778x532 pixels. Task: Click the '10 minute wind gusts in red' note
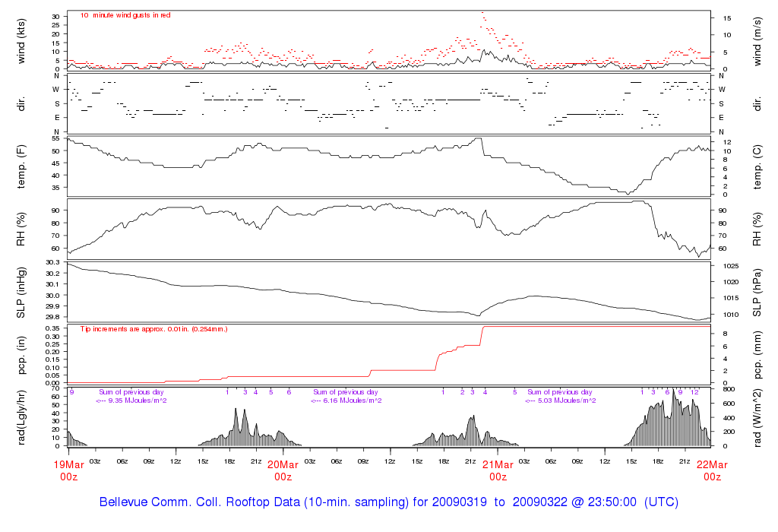pos(125,15)
